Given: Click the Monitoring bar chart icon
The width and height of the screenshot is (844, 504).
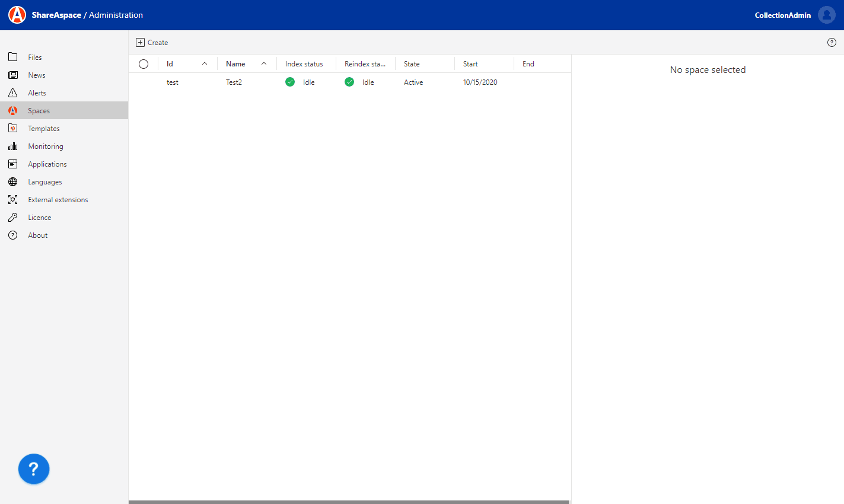Looking at the screenshot, I should pyautogui.click(x=12, y=146).
